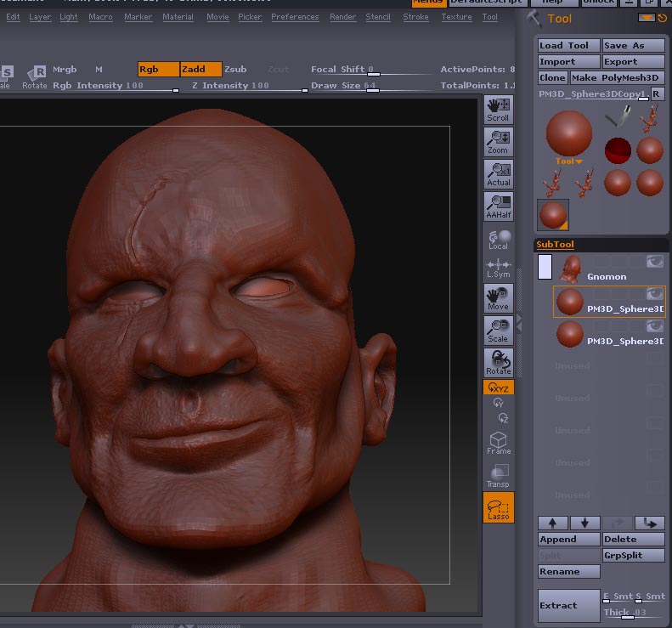Switch to Zsub sculpt mode
The height and width of the screenshot is (628, 672).
235,69
